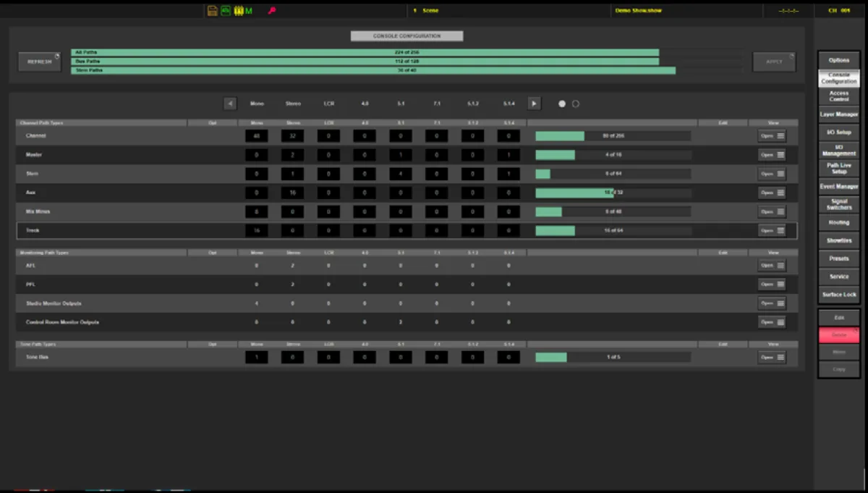
Task: Go to the Signal Switchers page
Action: pos(839,204)
